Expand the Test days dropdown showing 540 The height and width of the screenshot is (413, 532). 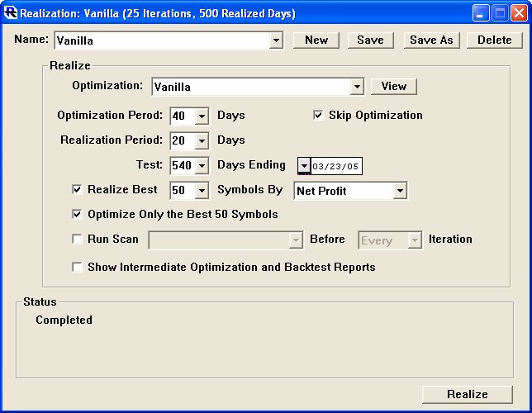tap(202, 166)
